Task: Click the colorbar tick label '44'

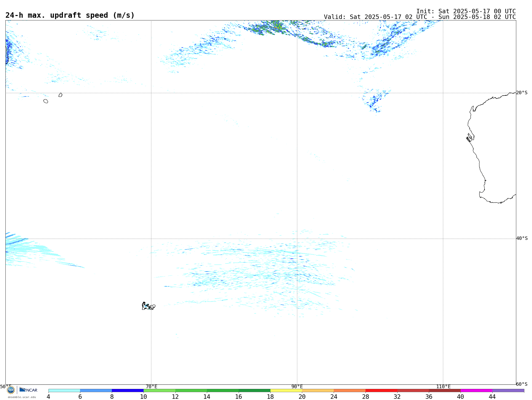Action: (x=492, y=397)
